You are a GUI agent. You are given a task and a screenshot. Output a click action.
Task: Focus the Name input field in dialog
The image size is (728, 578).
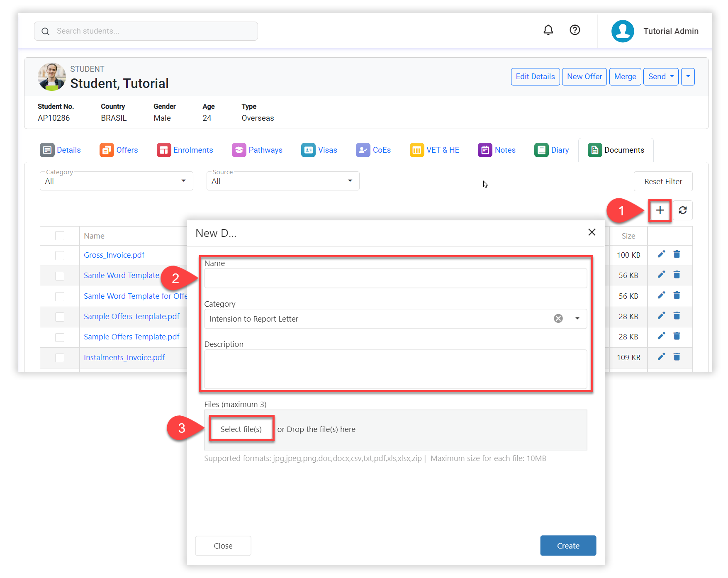395,278
